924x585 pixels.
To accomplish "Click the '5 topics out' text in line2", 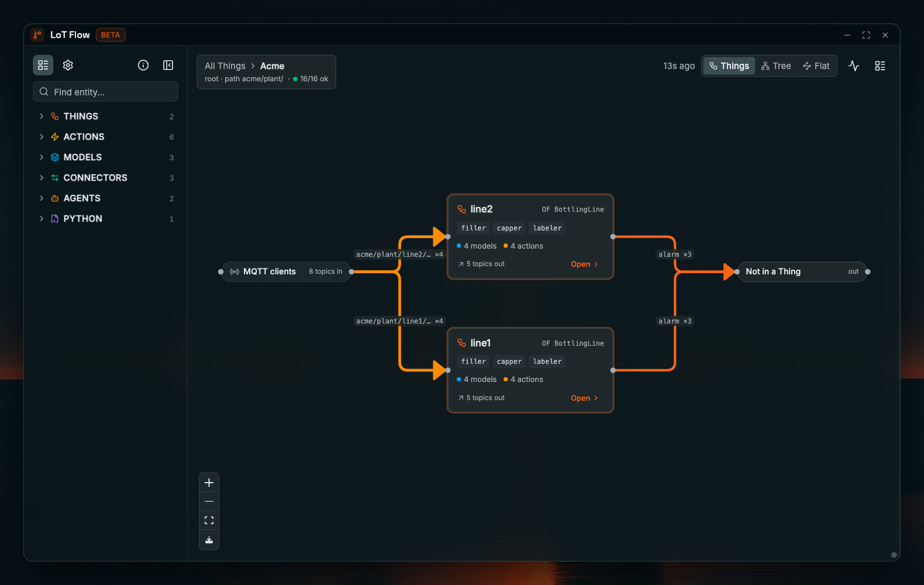I will [485, 264].
